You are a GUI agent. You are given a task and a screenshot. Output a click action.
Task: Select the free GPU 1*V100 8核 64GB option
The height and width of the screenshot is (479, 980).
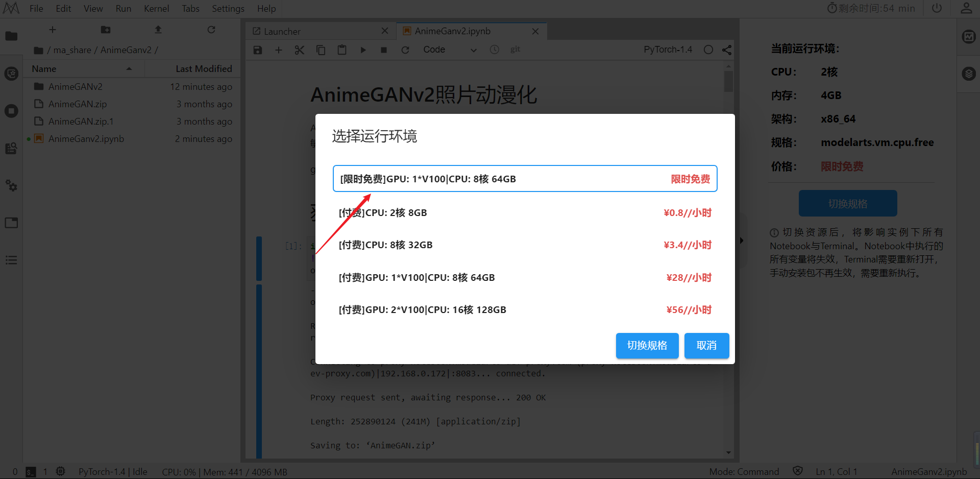pyautogui.click(x=525, y=179)
